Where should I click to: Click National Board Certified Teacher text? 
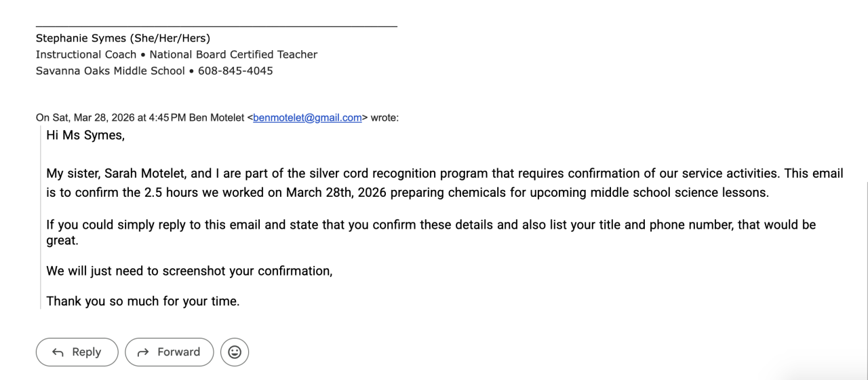click(x=233, y=54)
